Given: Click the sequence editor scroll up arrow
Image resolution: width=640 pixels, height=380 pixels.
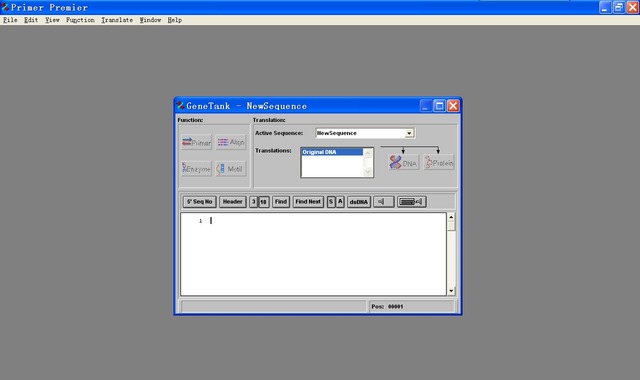Looking at the screenshot, I should click(451, 217).
